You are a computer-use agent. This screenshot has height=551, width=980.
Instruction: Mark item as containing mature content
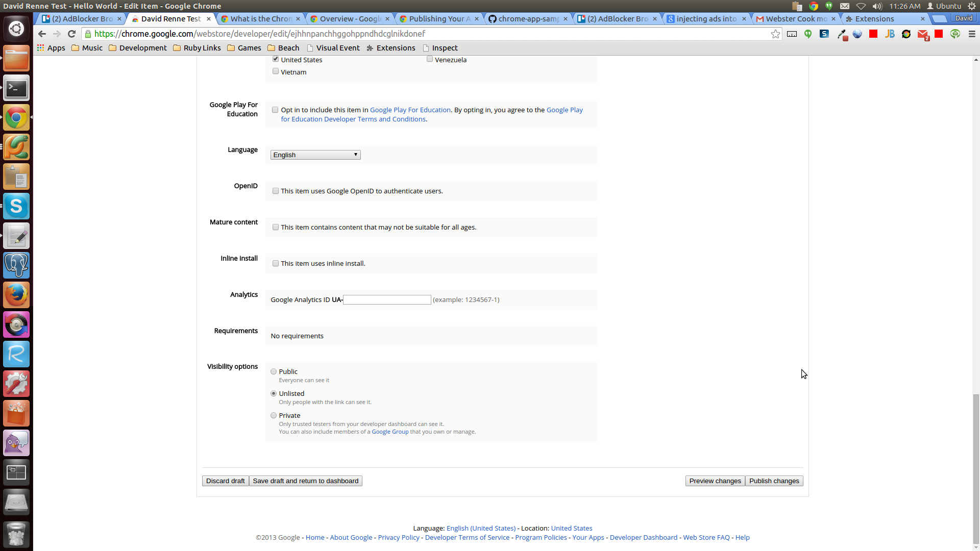276,227
